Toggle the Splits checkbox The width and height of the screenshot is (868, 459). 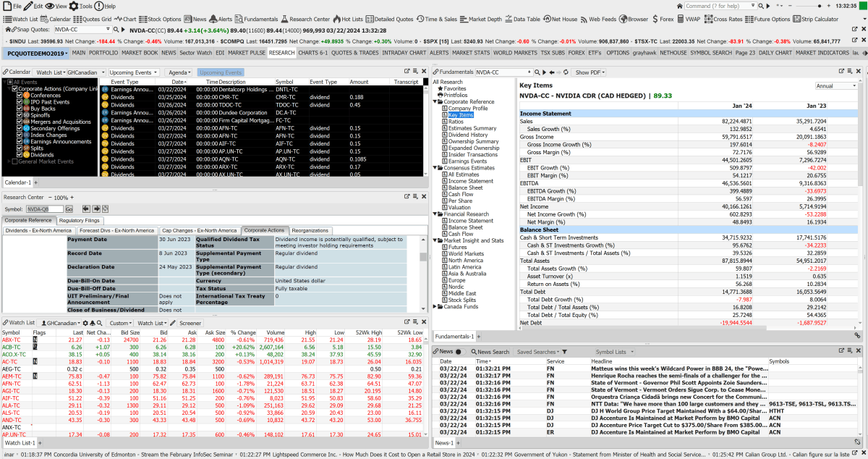(20, 148)
